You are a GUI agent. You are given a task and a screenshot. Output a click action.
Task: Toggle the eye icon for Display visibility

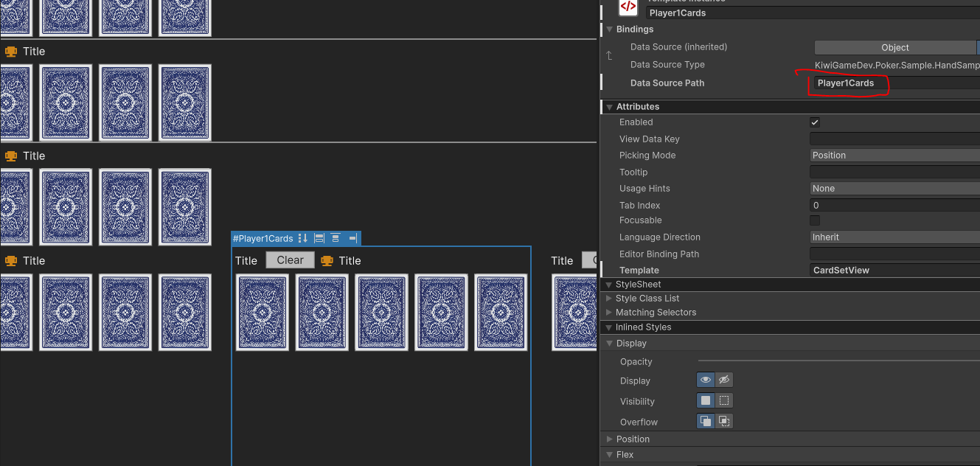click(705, 379)
